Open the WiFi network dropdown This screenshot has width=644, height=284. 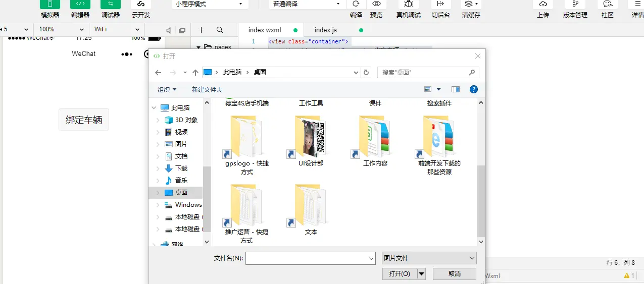pyautogui.click(x=117, y=29)
